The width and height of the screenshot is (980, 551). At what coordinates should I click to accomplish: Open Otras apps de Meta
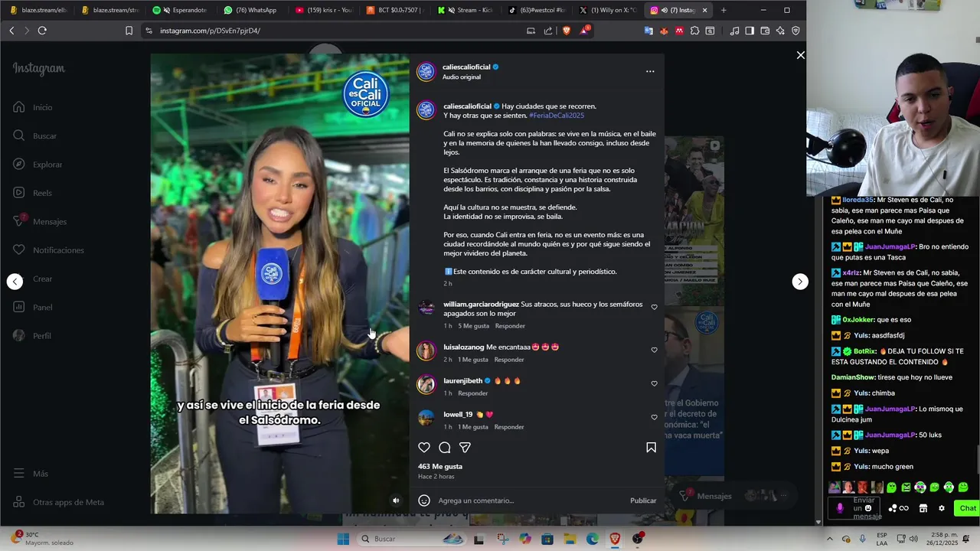pyautogui.click(x=59, y=502)
